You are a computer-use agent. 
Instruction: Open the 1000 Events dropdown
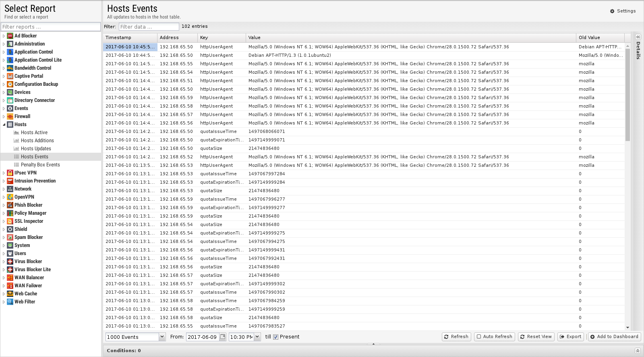coord(162,337)
